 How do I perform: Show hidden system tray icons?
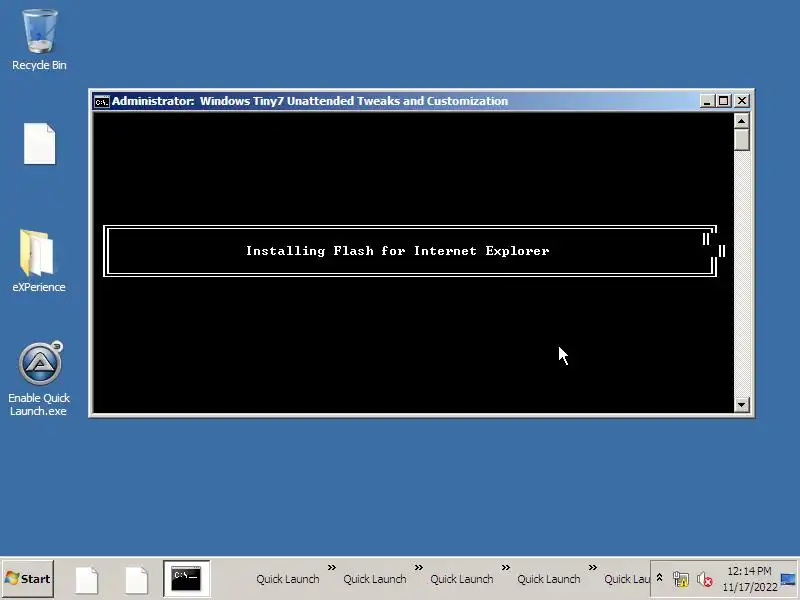[x=659, y=578]
